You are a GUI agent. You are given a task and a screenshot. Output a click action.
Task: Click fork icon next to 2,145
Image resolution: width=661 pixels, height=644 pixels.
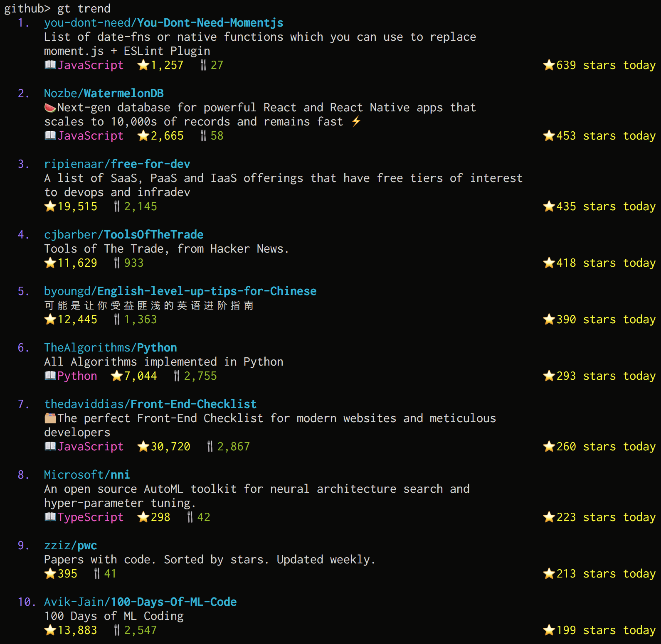tap(117, 206)
